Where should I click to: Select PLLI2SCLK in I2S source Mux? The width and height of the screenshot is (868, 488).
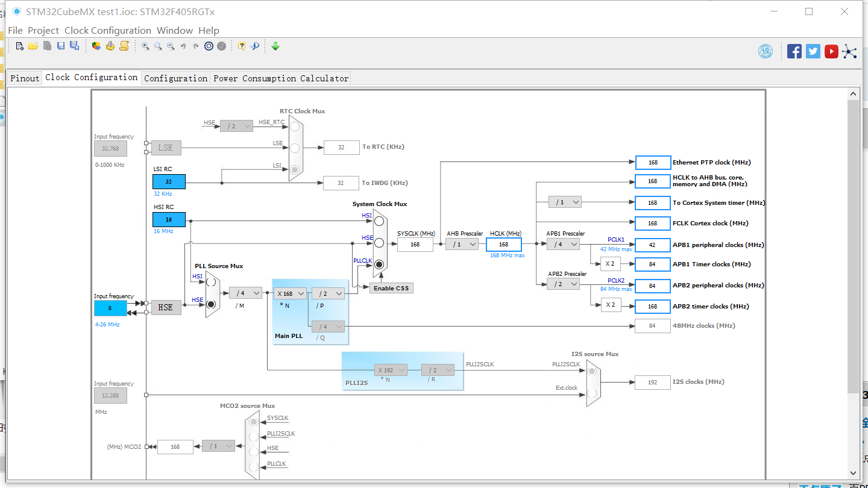pyautogui.click(x=593, y=371)
